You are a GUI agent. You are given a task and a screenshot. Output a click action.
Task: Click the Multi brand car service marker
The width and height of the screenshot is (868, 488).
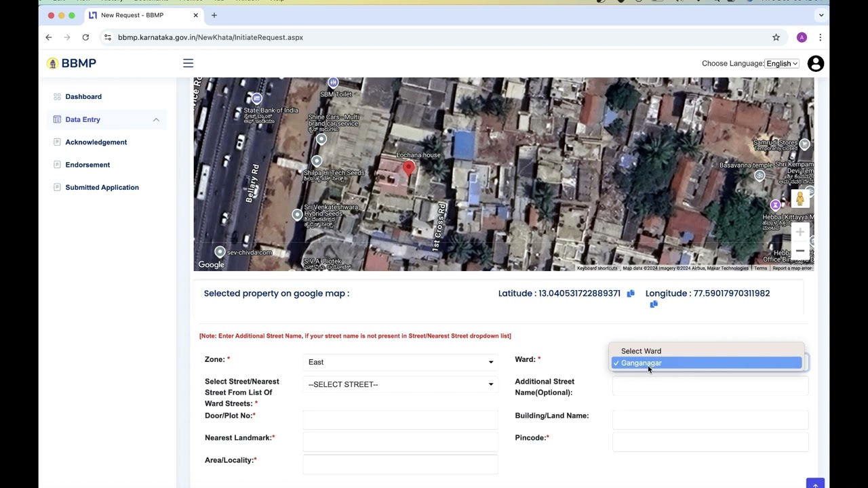tap(321, 139)
